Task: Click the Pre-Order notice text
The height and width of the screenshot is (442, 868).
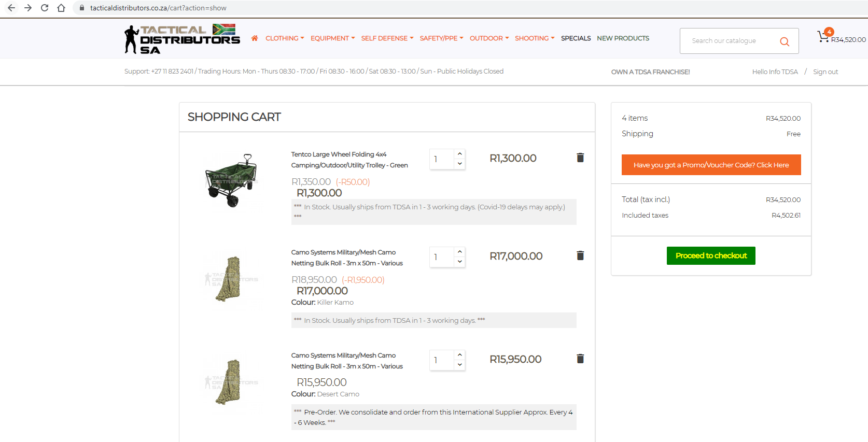Action: point(434,417)
